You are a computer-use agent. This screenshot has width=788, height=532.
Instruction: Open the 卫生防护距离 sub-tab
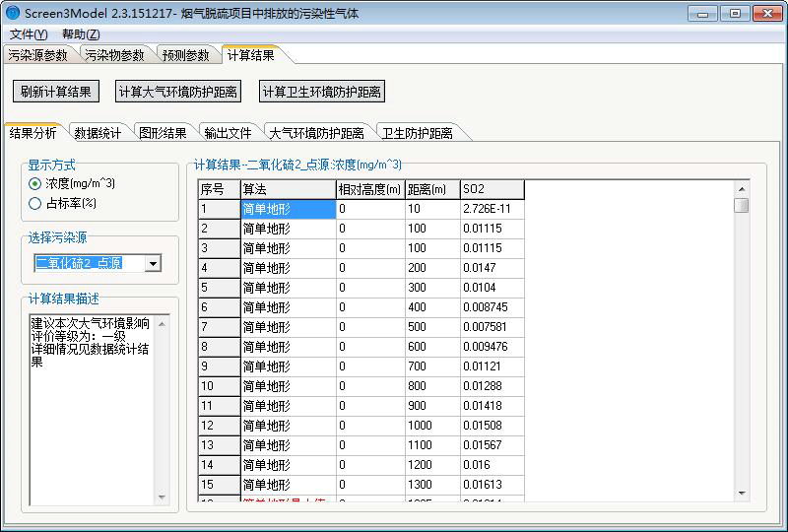[x=417, y=133]
